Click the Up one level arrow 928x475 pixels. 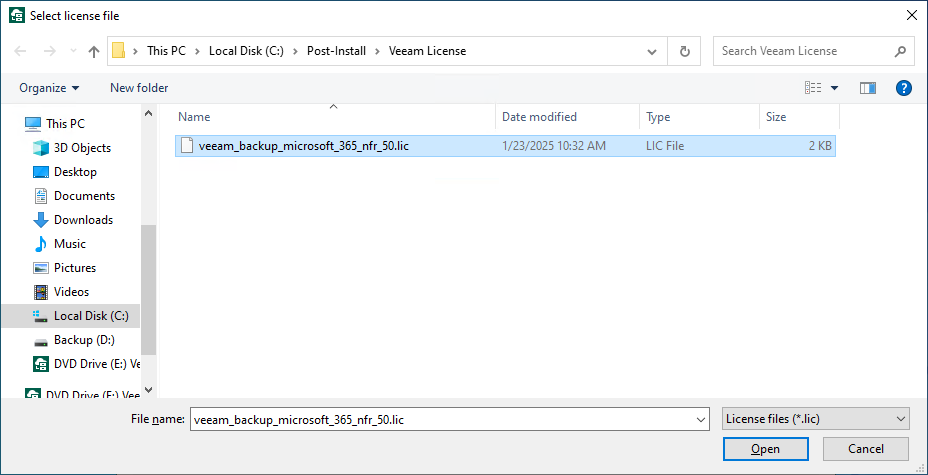[x=94, y=51]
